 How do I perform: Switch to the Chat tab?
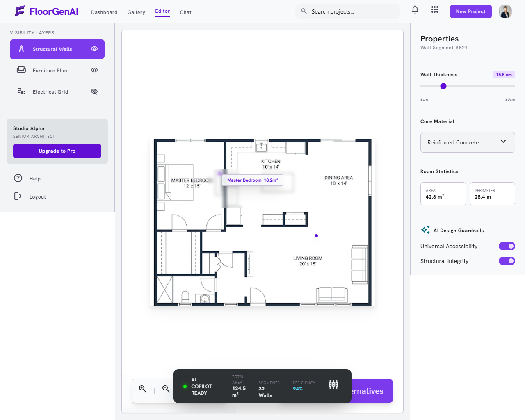pyautogui.click(x=186, y=12)
